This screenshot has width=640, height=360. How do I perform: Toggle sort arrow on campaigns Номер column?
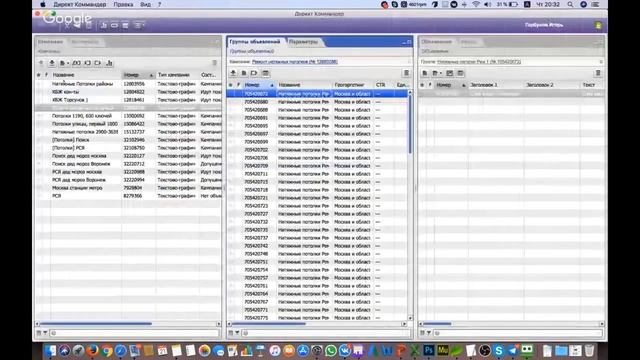click(x=151, y=75)
